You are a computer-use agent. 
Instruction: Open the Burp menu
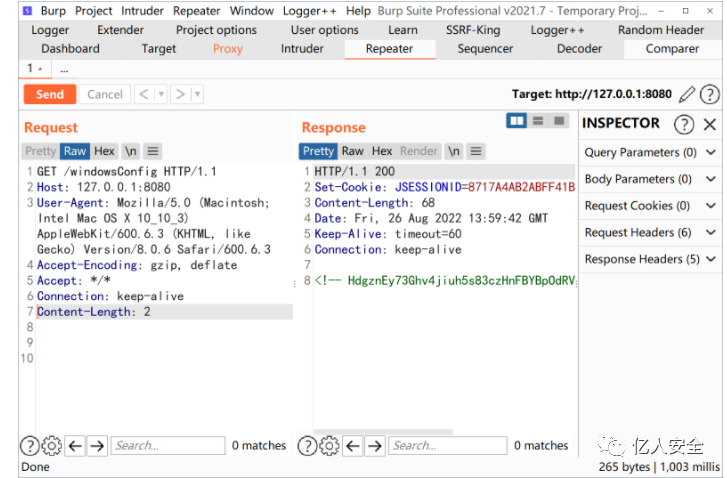point(53,11)
